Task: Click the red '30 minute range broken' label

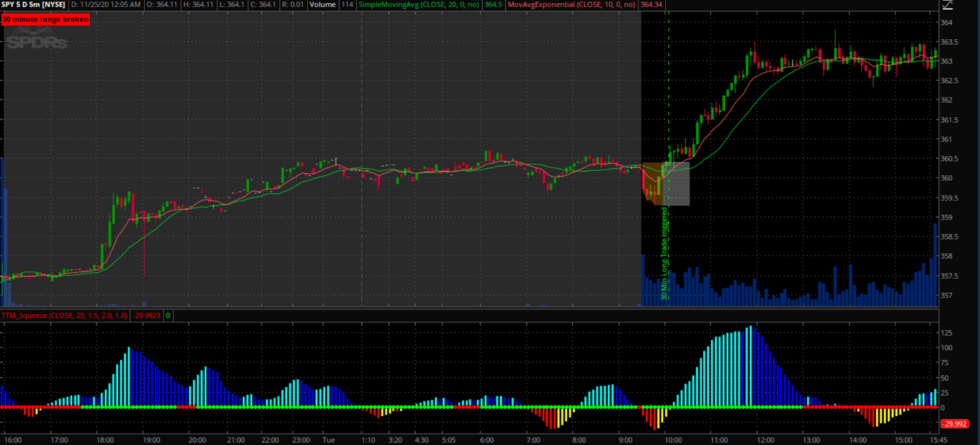Action: (x=46, y=20)
